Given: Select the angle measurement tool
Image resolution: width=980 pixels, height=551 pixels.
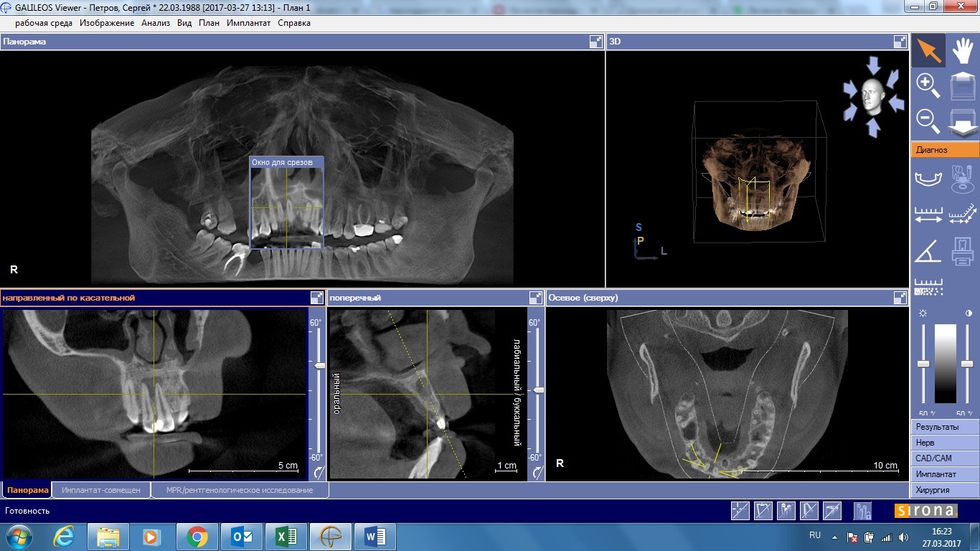Looking at the screenshot, I should [928, 251].
